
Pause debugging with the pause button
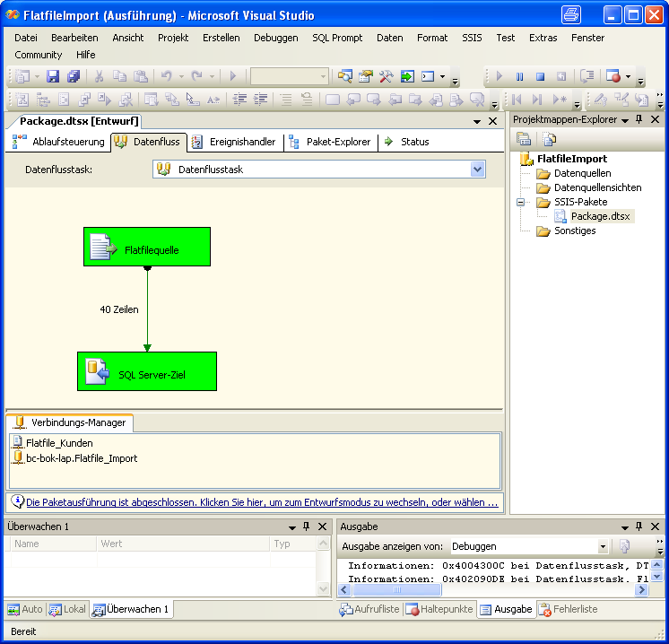(x=519, y=77)
